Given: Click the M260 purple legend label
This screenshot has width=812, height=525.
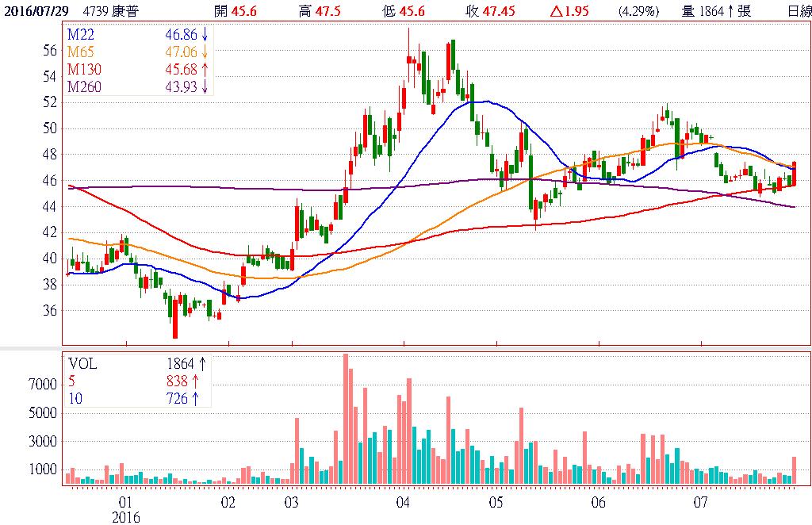Looking at the screenshot, I should tap(85, 86).
